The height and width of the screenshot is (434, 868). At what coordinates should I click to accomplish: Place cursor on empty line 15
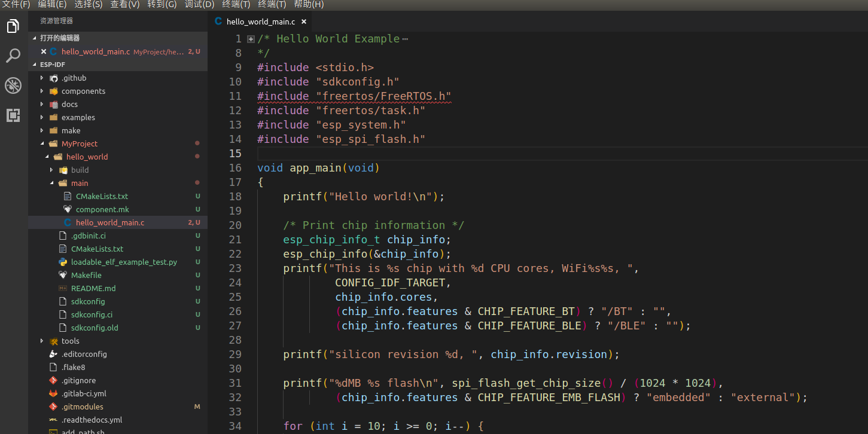[562, 154]
